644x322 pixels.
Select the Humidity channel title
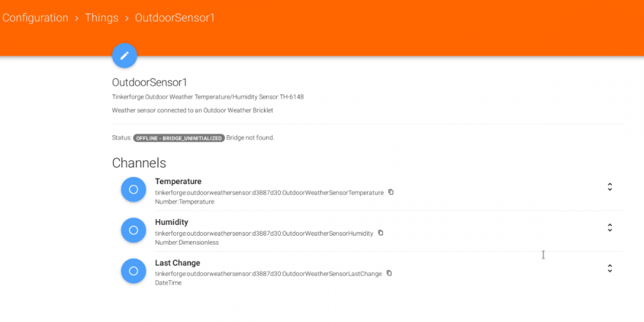point(171,222)
